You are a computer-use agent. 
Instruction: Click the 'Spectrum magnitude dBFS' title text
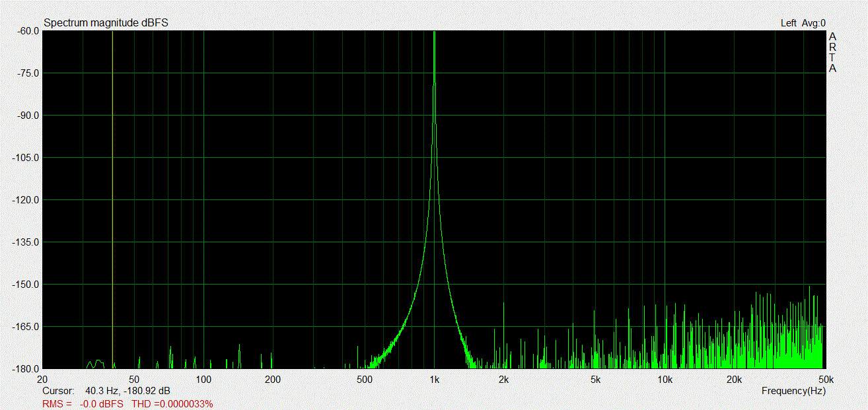[x=106, y=23]
